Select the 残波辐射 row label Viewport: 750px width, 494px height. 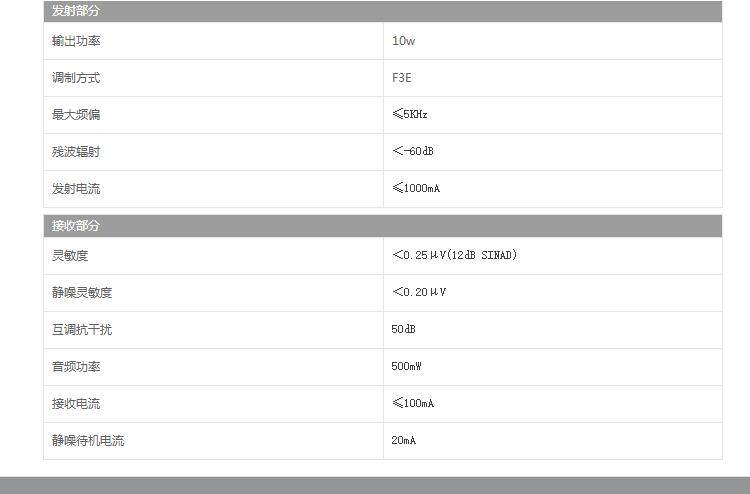point(76,152)
